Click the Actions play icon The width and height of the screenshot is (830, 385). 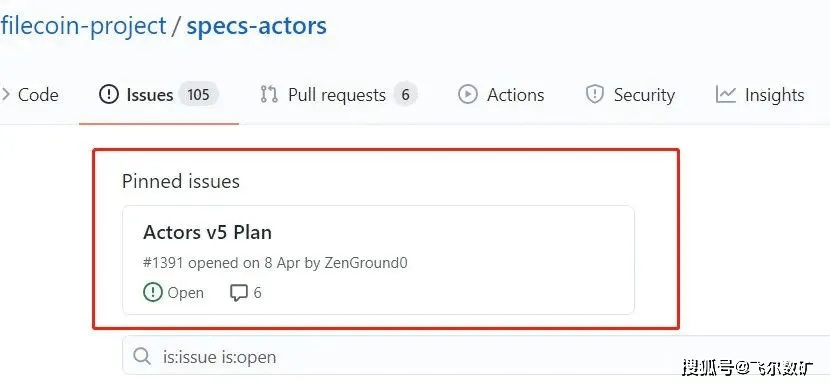coord(467,95)
